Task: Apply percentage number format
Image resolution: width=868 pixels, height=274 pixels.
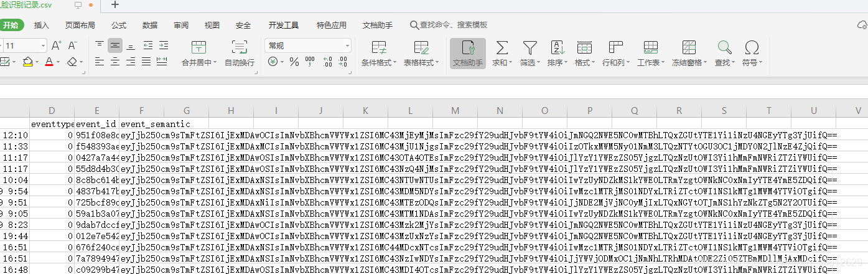Action: (294, 62)
